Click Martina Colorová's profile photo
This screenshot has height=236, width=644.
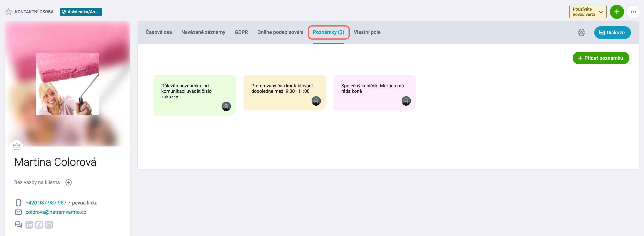tap(67, 84)
